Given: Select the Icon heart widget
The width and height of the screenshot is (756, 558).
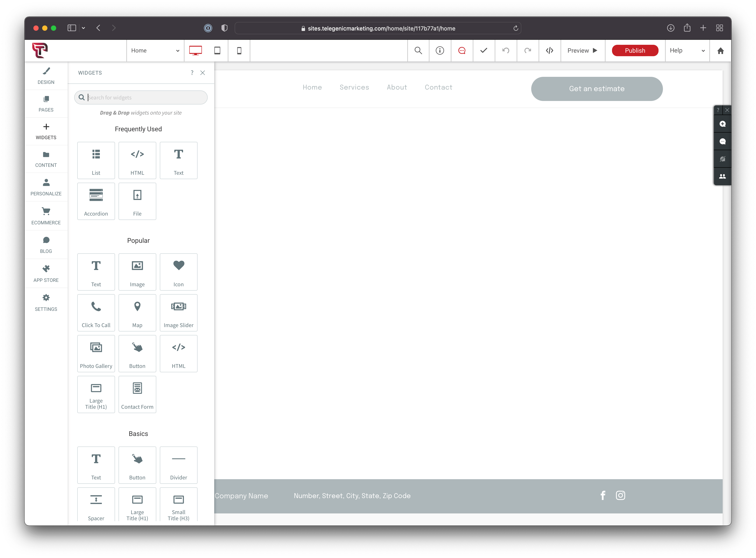Looking at the screenshot, I should click(178, 272).
